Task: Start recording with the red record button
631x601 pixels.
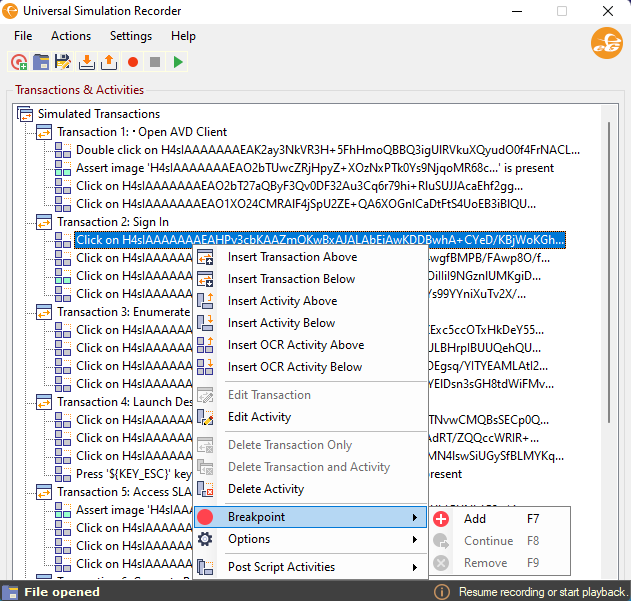Action: click(132, 62)
